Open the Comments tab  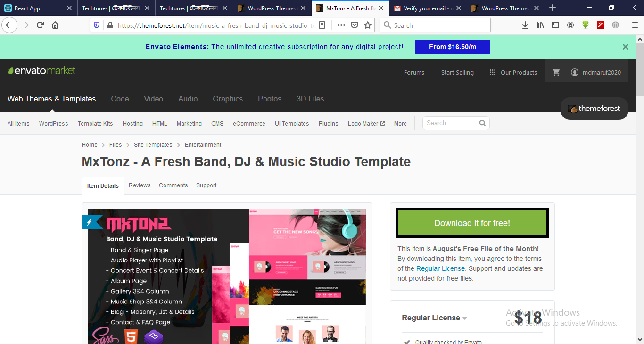(x=173, y=185)
